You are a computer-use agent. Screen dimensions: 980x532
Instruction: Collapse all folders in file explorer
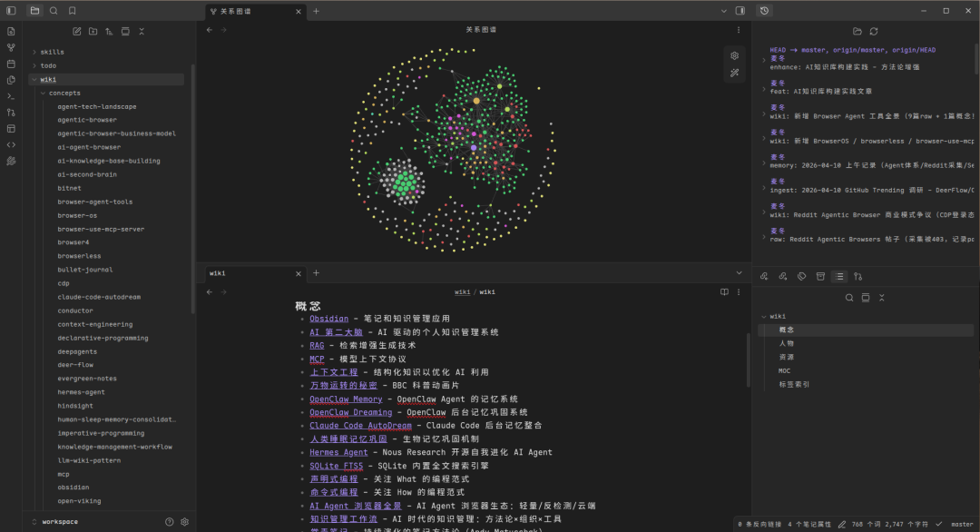coord(142,31)
